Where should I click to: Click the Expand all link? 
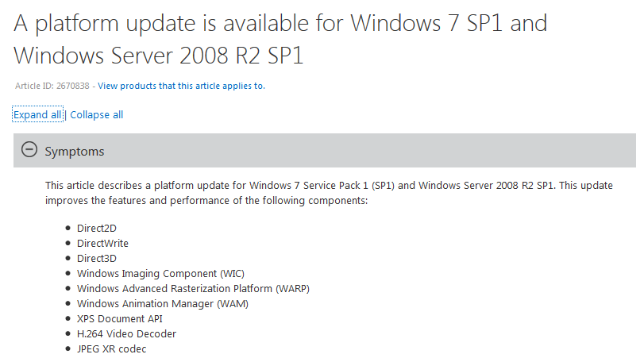37,114
